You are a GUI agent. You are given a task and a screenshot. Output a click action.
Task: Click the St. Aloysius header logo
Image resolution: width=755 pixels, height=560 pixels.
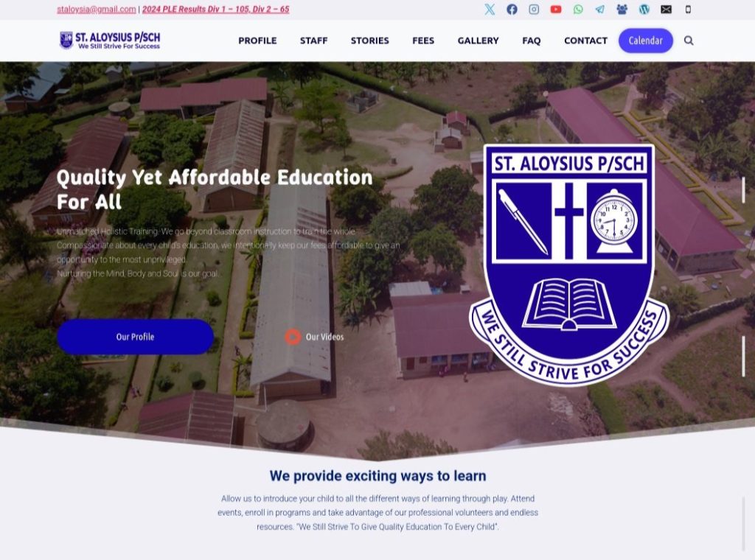tap(110, 41)
